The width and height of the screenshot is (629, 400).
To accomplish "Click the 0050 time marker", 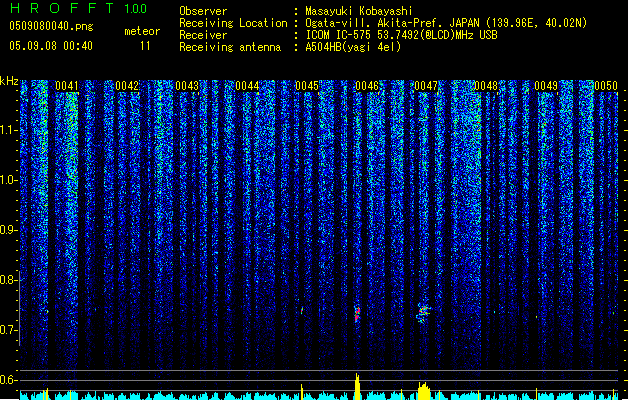I will [x=606, y=86].
